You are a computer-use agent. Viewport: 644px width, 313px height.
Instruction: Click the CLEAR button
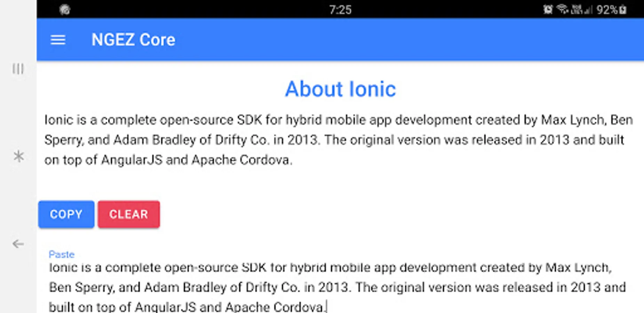pos(129,214)
